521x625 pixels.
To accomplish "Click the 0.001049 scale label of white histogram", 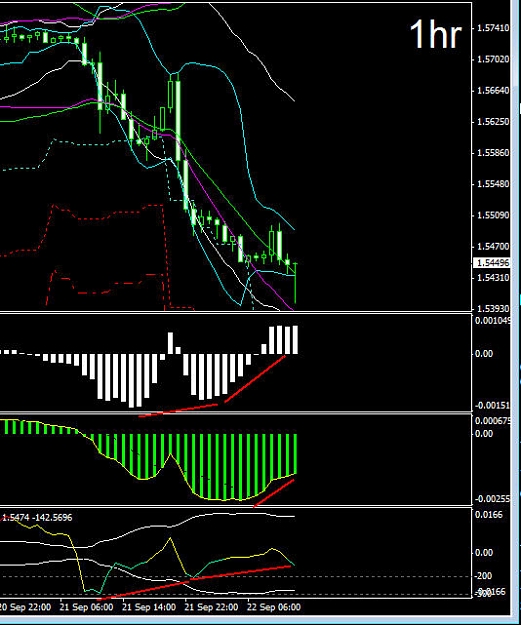I will (x=493, y=321).
